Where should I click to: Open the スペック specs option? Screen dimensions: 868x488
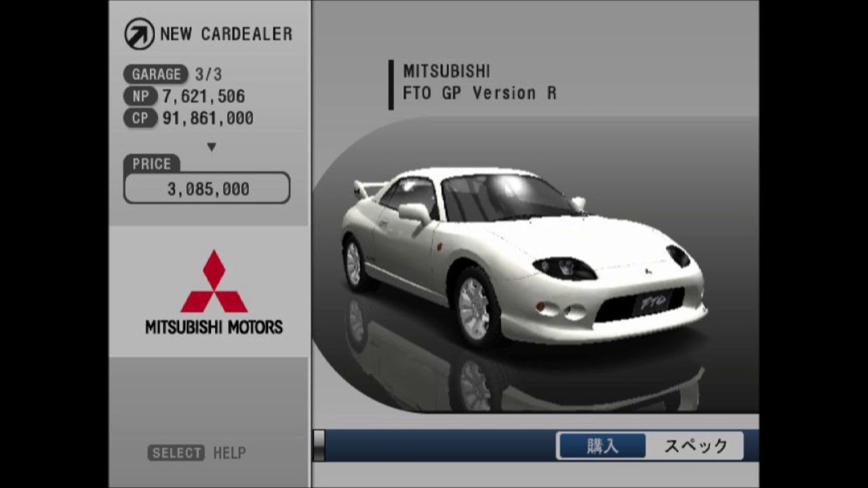(695, 446)
